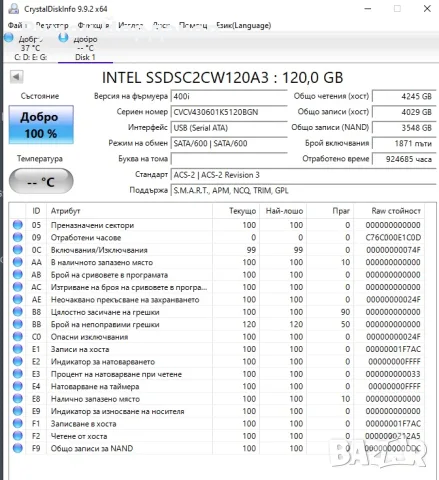
Task: Click the Най-лошо column header
Action: tap(283, 211)
